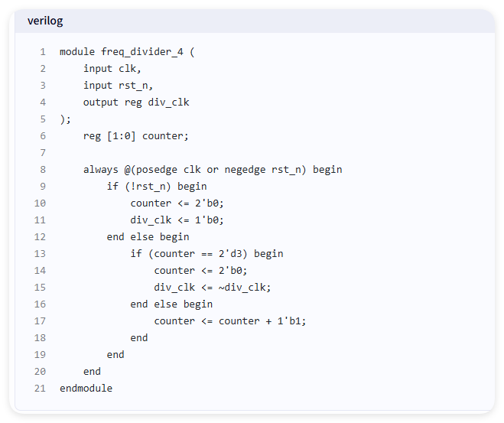The image size is (504, 423).
Task: Click 'if (!rst_n) begin' statement
Action: coord(157,187)
